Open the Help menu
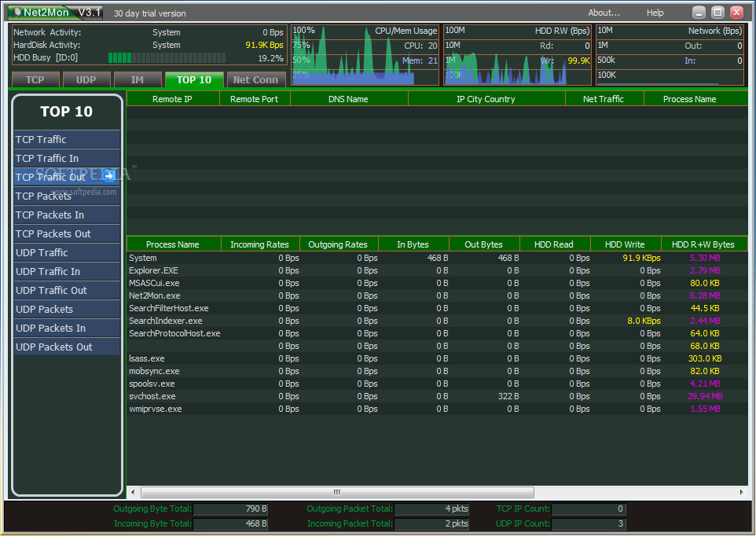The width and height of the screenshot is (756, 536). tap(655, 13)
